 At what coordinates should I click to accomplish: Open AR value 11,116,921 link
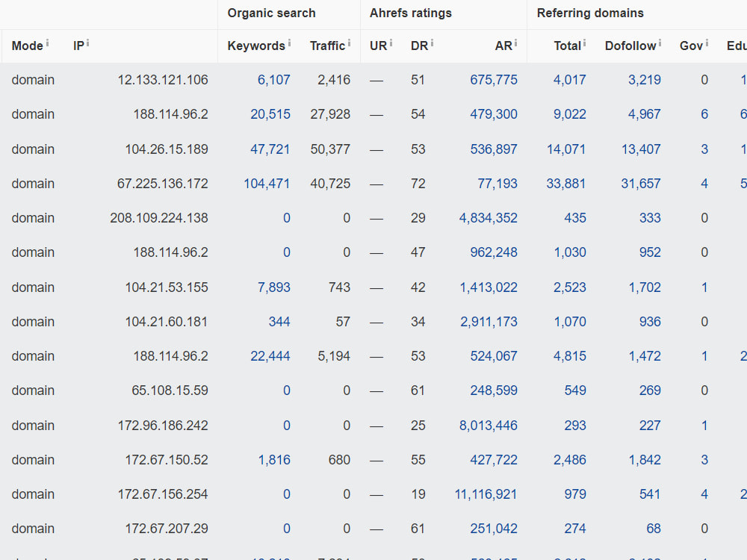pos(486,494)
